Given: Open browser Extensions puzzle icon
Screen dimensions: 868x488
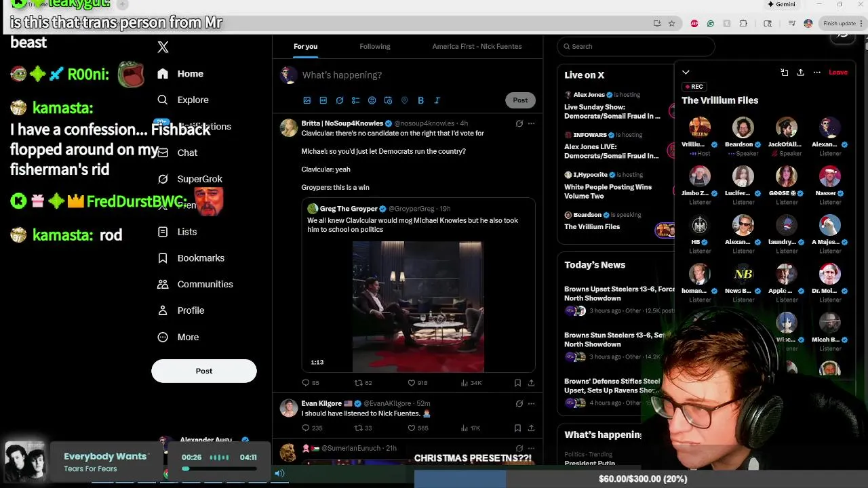Looking at the screenshot, I should click(743, 23).
